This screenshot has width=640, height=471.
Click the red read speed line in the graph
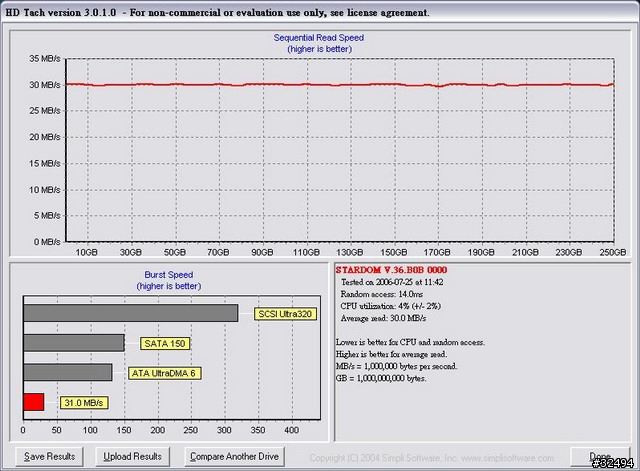pyautogui.click(x=340, y=85)
